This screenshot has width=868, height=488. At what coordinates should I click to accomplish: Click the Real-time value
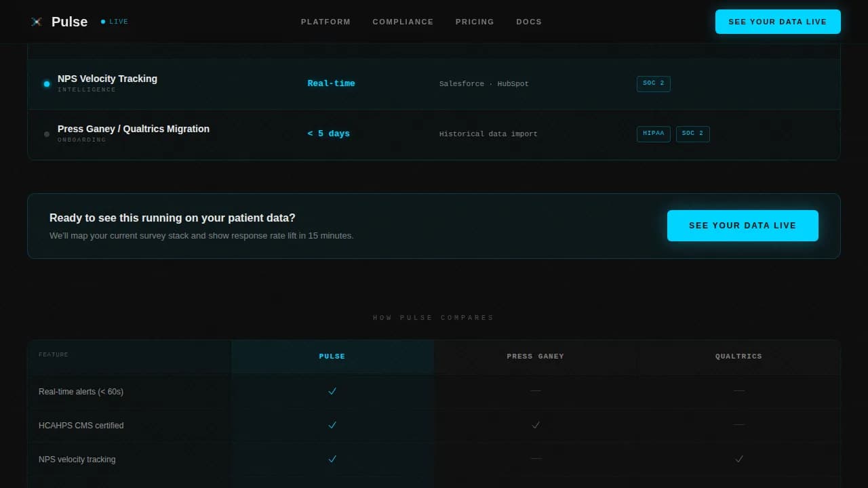[331, 83]
